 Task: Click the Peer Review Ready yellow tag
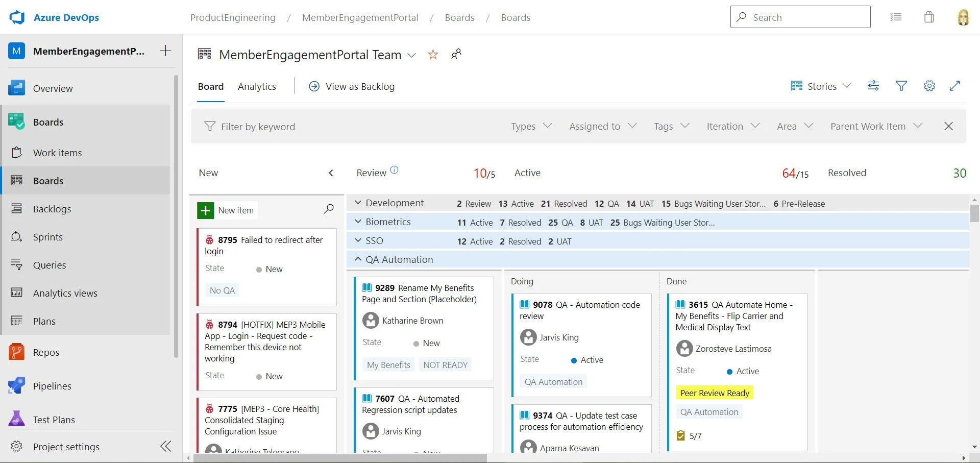tap(715, 393)
